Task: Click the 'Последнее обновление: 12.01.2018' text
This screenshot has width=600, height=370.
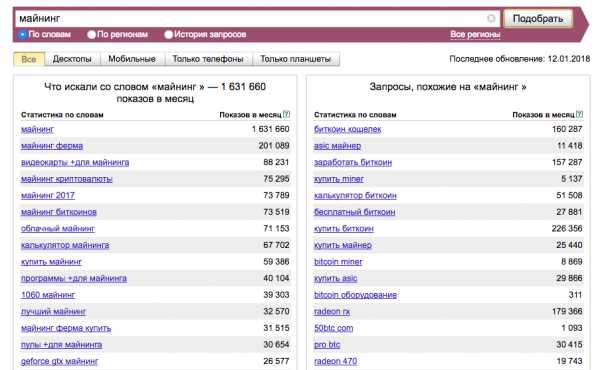Action: tap(520, 59)
